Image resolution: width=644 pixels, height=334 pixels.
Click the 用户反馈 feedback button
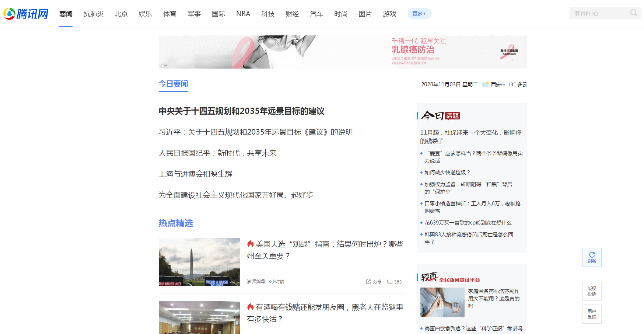592,314
